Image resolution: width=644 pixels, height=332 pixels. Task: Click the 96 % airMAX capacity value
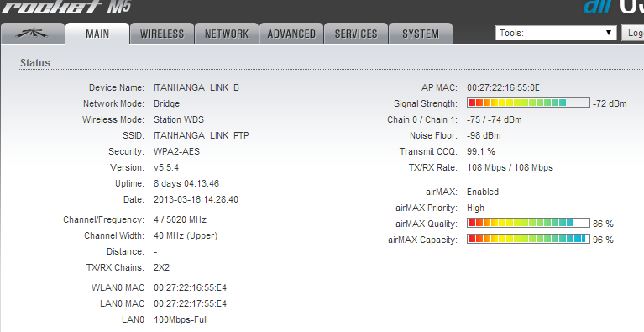[603, 240]
